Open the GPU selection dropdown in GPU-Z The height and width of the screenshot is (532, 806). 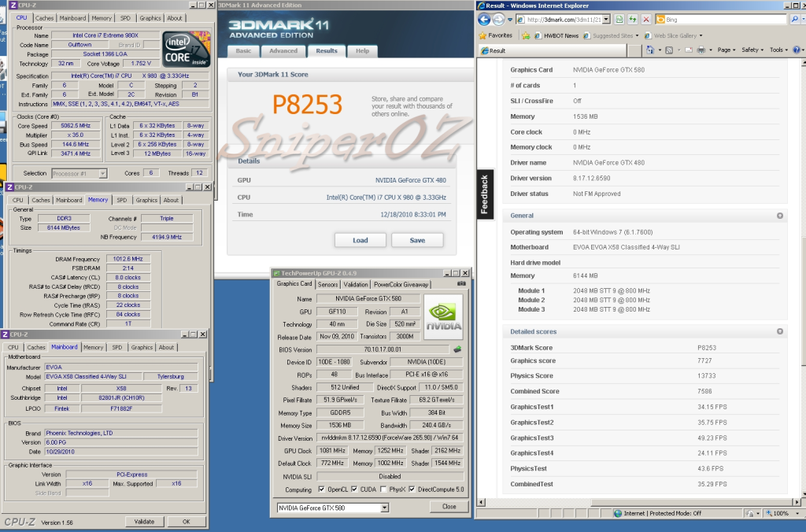[384, 508]
